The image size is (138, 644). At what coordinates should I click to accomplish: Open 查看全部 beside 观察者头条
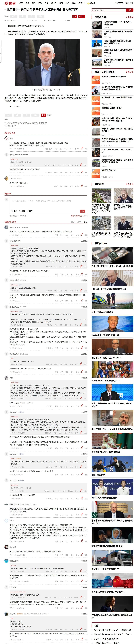point(130,17)
